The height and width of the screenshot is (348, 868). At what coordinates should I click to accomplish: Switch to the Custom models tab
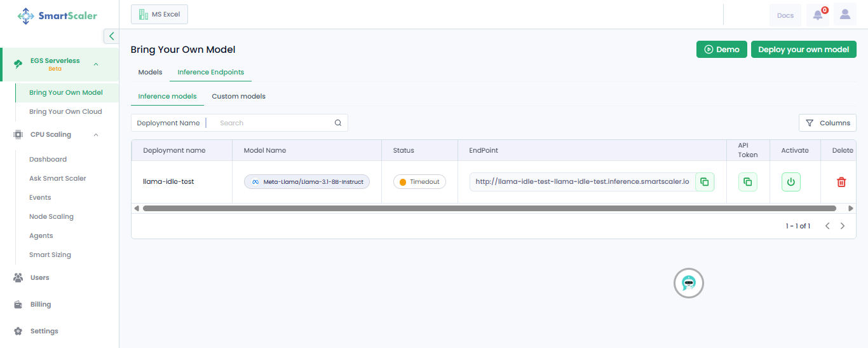(238, 96)
